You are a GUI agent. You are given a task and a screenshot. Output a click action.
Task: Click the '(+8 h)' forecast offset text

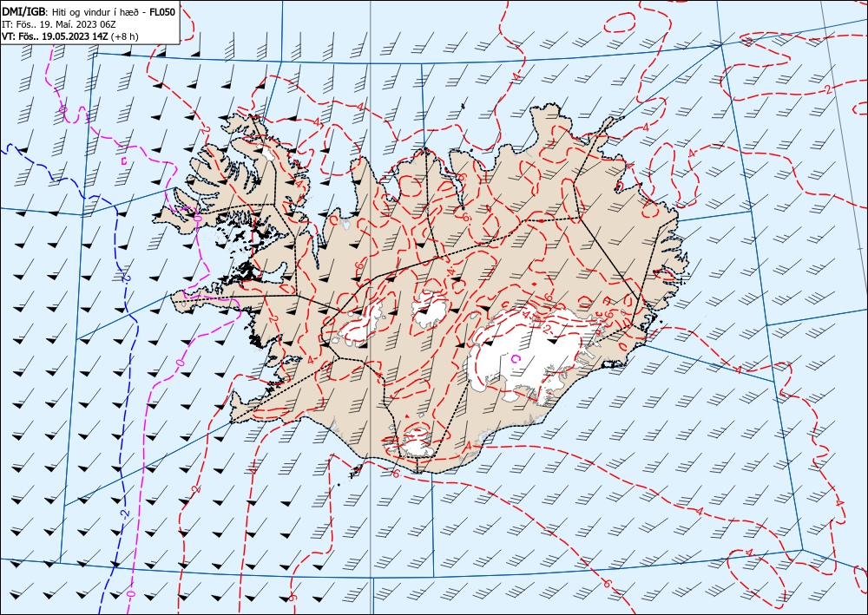tap(124, 36)
